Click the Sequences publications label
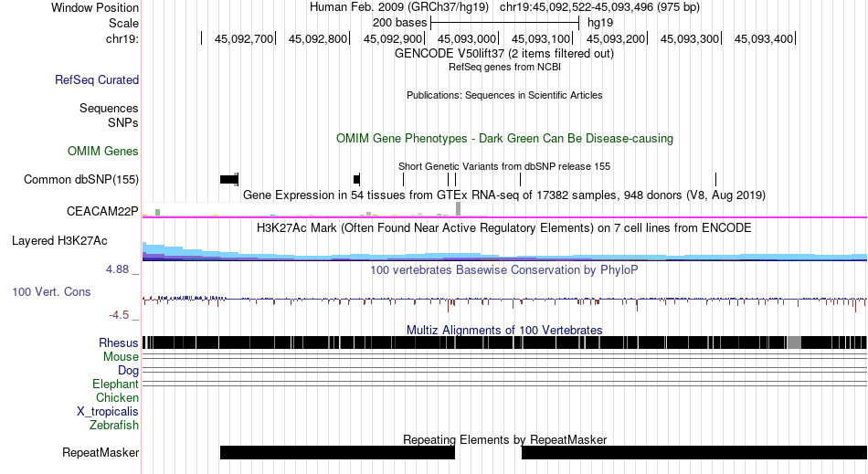The width and height of the screenshot is (868, 474). [x=109, y=108]
